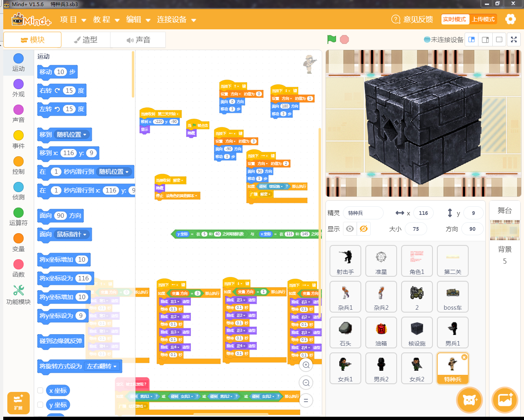Delete the 特种兵 sprite with X badge
Image resolution: width=524 pixels, height=420 pixels.
tap(464, 357)
